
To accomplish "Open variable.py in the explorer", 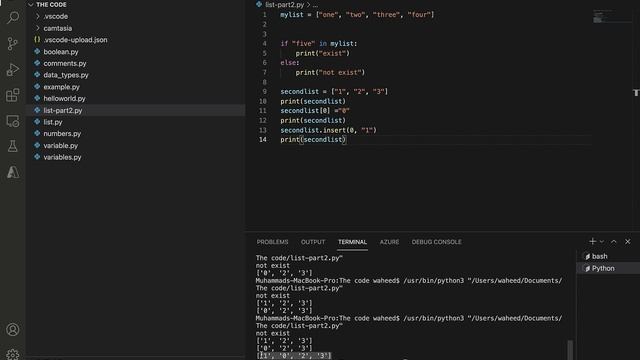I will click(136, 145).
